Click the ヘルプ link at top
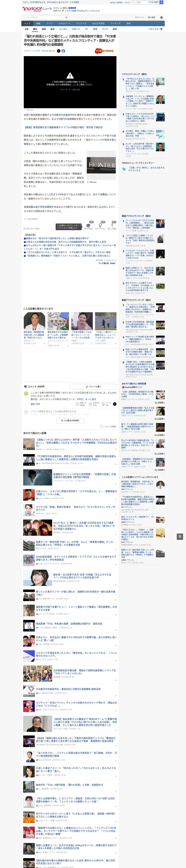This screenshot has width=186, height=868. click(127, 2)
